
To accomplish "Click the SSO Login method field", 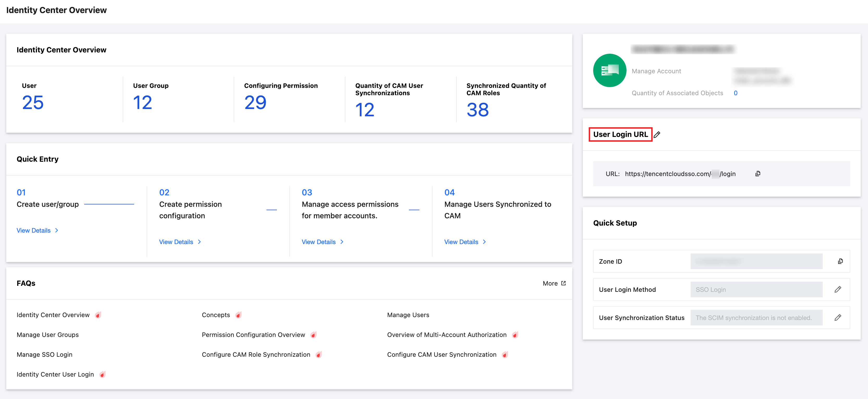I will tap(756, 289).
